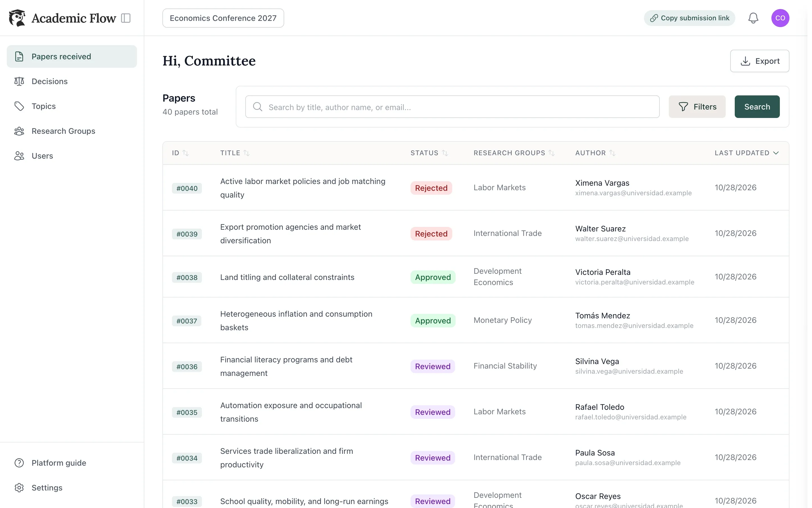This screenshot has height=508, width=812.
Task: Click Rejected status of paper #0040
Action: pyautogui.click(x=431, y=188)
